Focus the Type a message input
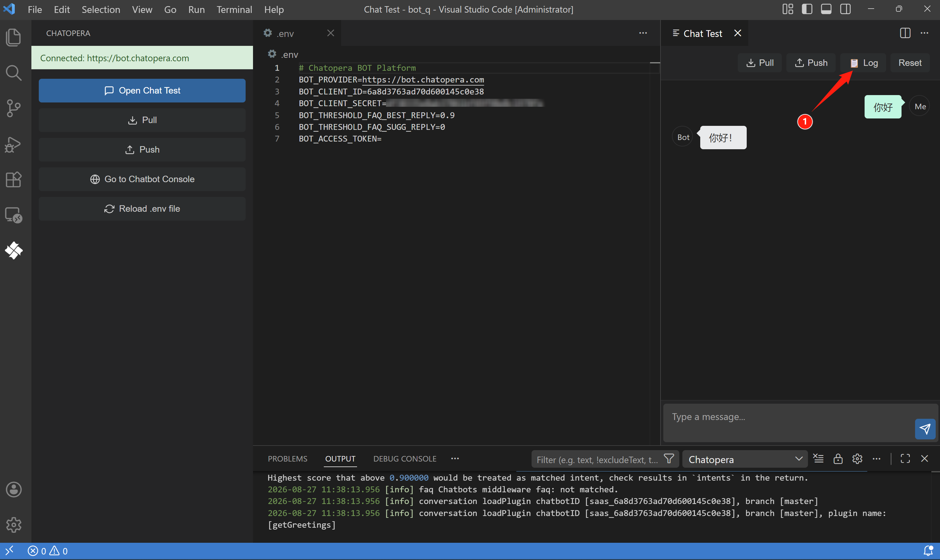Viewport: 940px width, 560px height. point(789,423)
